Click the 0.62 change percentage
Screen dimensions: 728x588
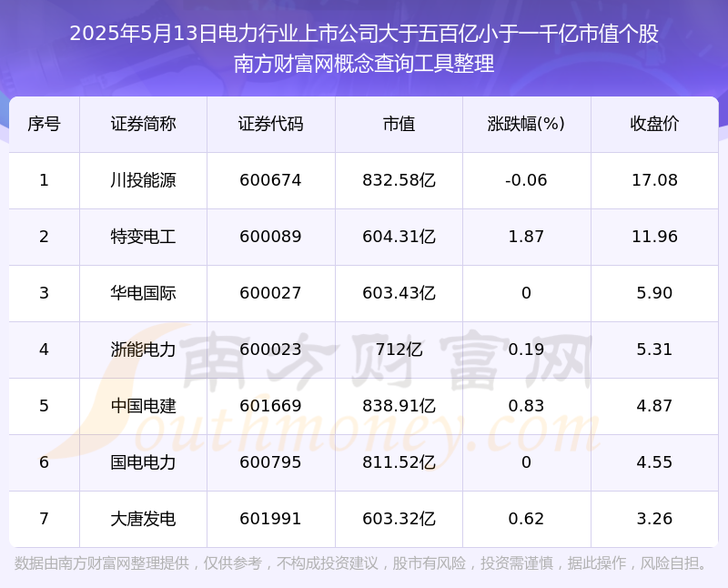pos(526,519)
